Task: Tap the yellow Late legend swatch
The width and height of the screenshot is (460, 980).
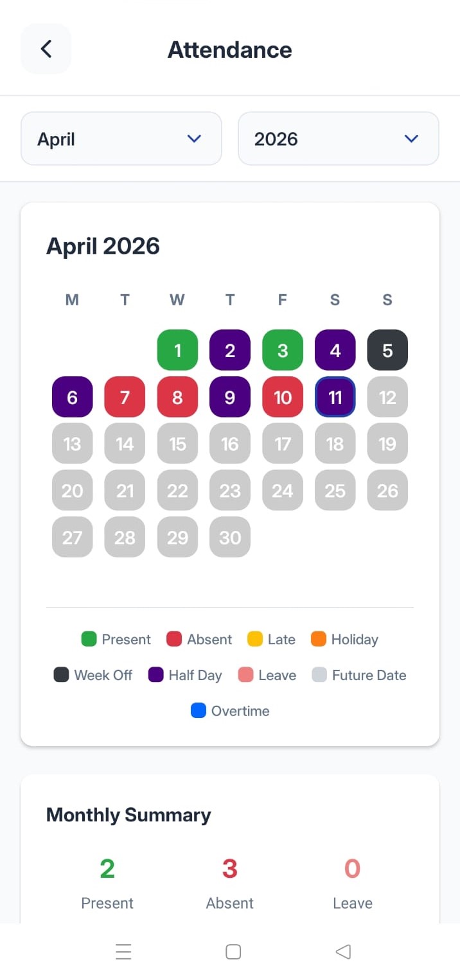Action: pos(255,639)
